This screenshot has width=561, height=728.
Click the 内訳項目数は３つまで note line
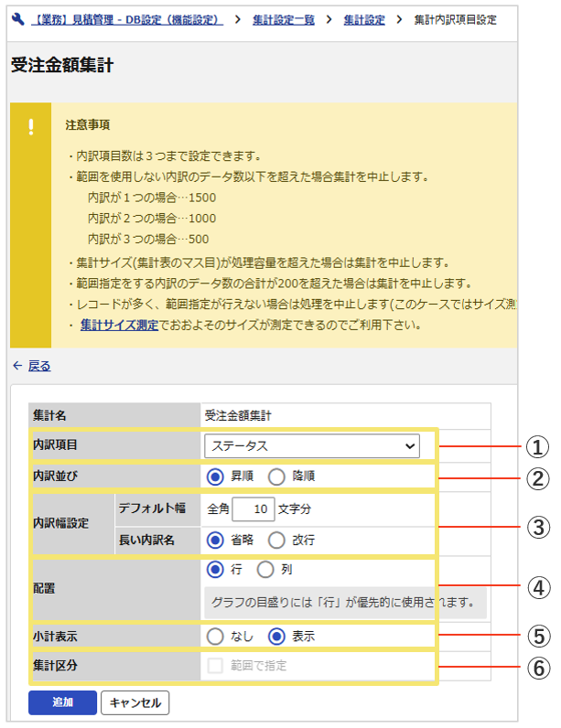click(165, 156)
